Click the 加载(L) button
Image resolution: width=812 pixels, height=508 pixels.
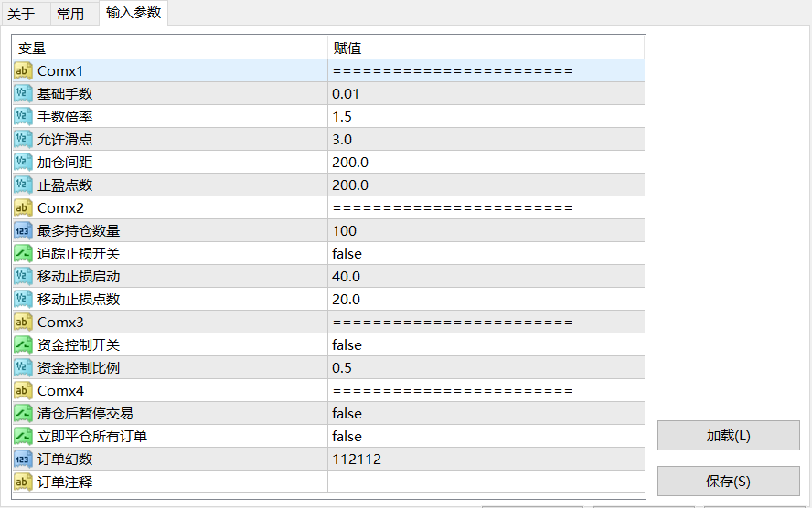(x=728, y=436)
